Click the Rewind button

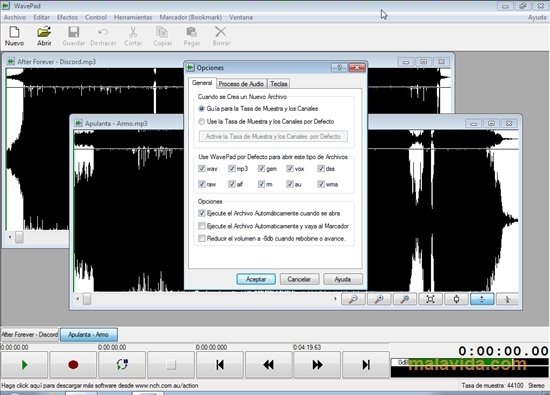pos(268,365)
